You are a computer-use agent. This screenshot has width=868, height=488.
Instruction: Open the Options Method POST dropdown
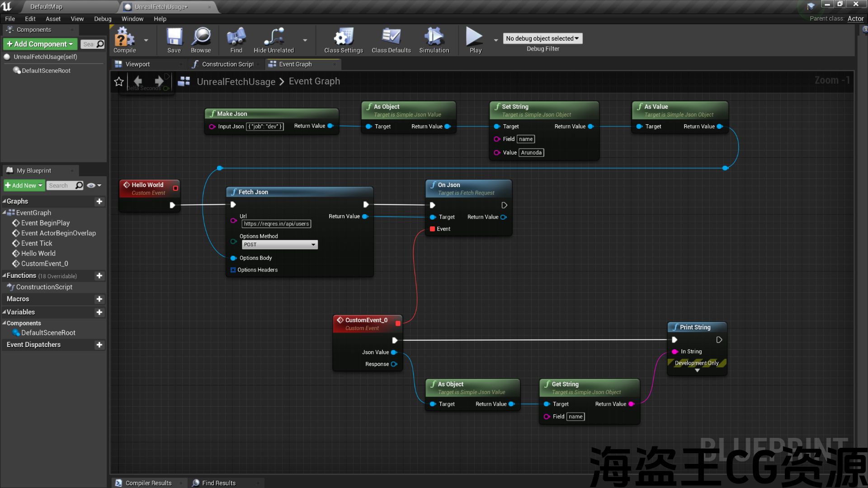point(280,244)
